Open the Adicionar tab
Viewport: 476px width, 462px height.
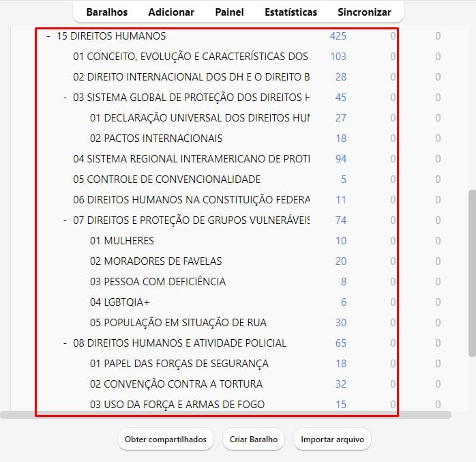[x=171, y=12]
